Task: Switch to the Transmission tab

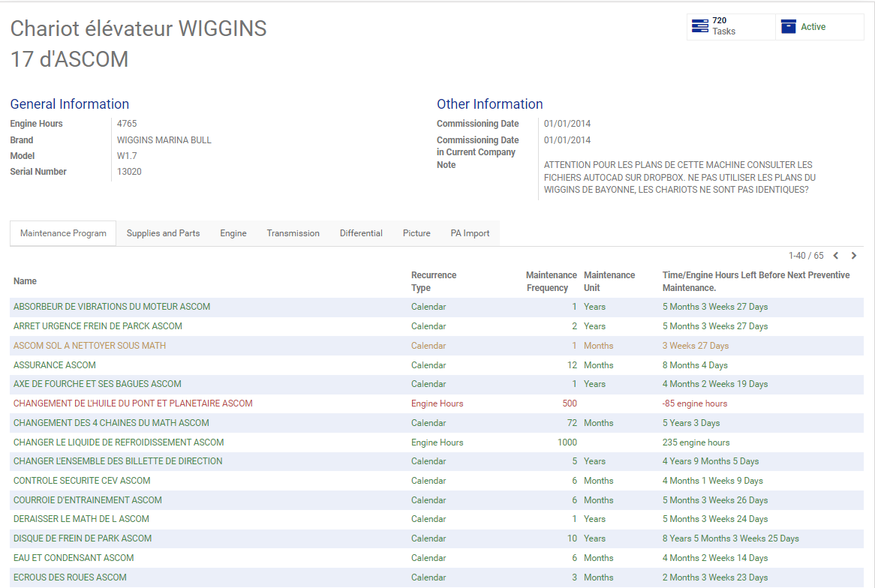Action: [x=293, y=233]
